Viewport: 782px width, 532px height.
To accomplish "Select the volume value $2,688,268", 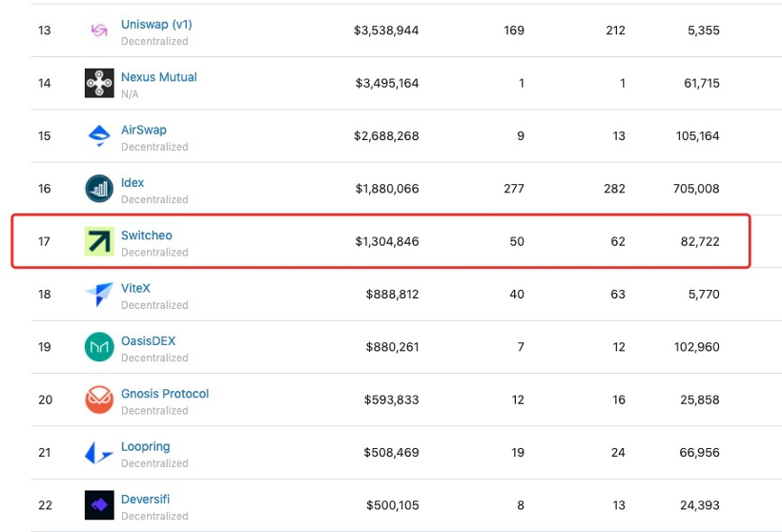I will tap(386, 136).
